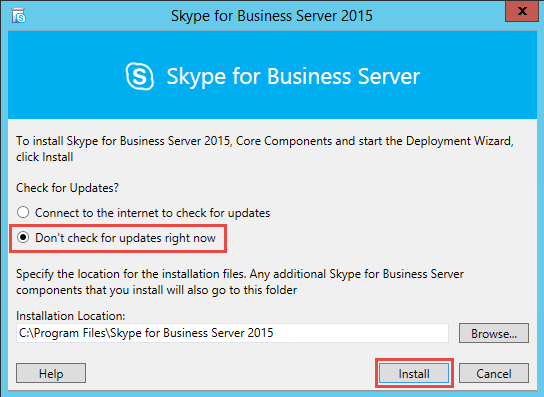Open Help for the installer
The image size is (544, 397).
click(x=51, y=373)
